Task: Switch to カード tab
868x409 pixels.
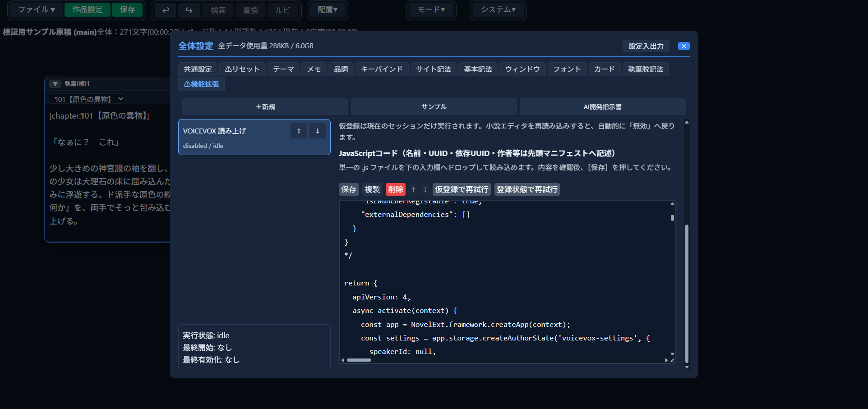Action: click(x=605, y=69)
